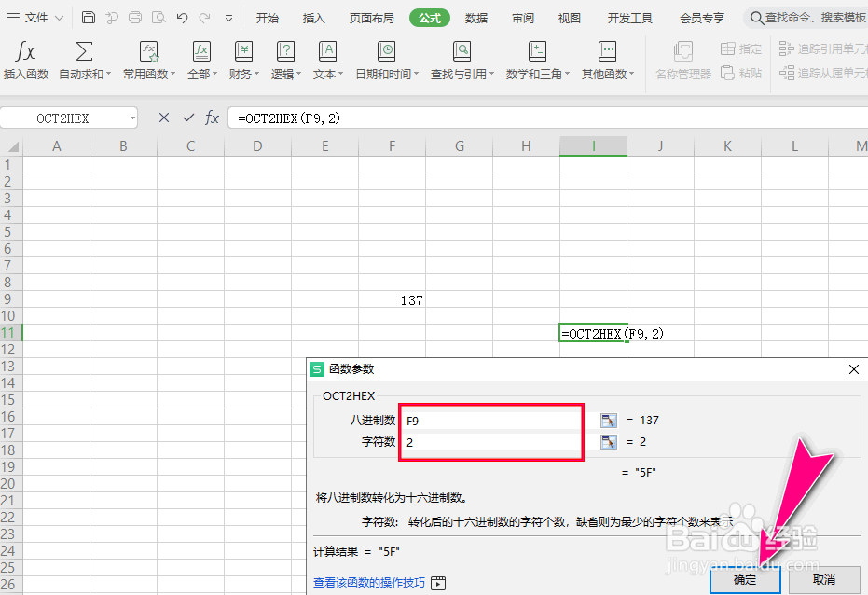Open the 会员专享 tab
This screenshot has width=868, height=595.
tap(702, 19)
